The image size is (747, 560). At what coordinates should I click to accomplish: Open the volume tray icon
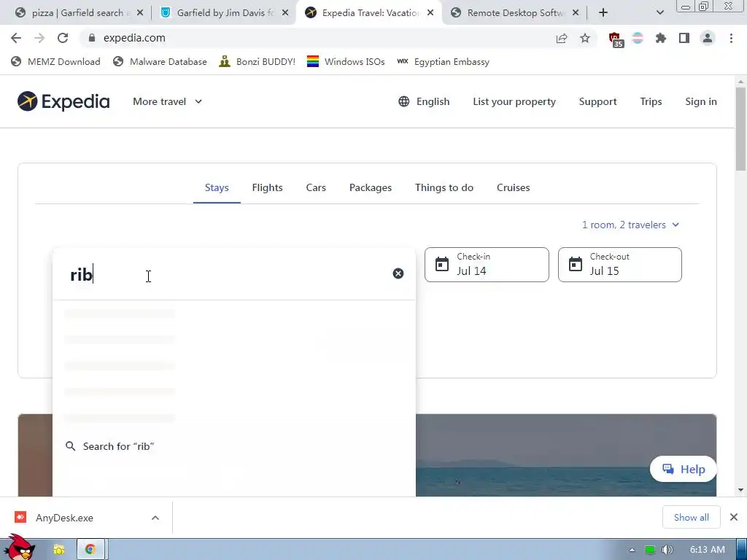[667, 550]
